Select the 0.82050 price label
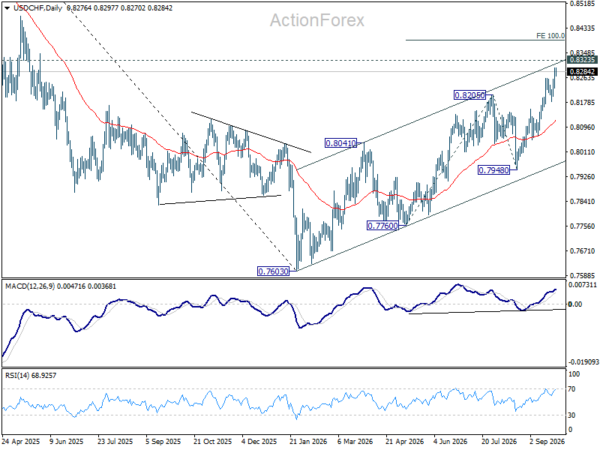The width and height of the screenshot is (600, 450). point(470,95)
